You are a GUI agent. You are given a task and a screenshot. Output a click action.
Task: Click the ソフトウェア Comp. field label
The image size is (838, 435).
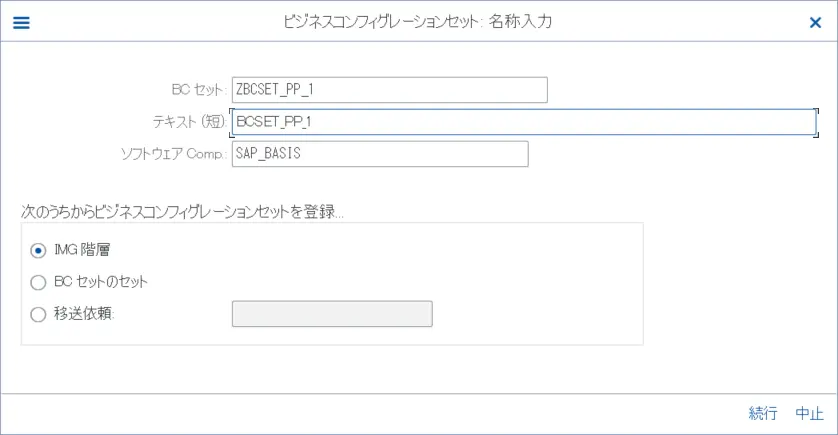coord(174,154)
